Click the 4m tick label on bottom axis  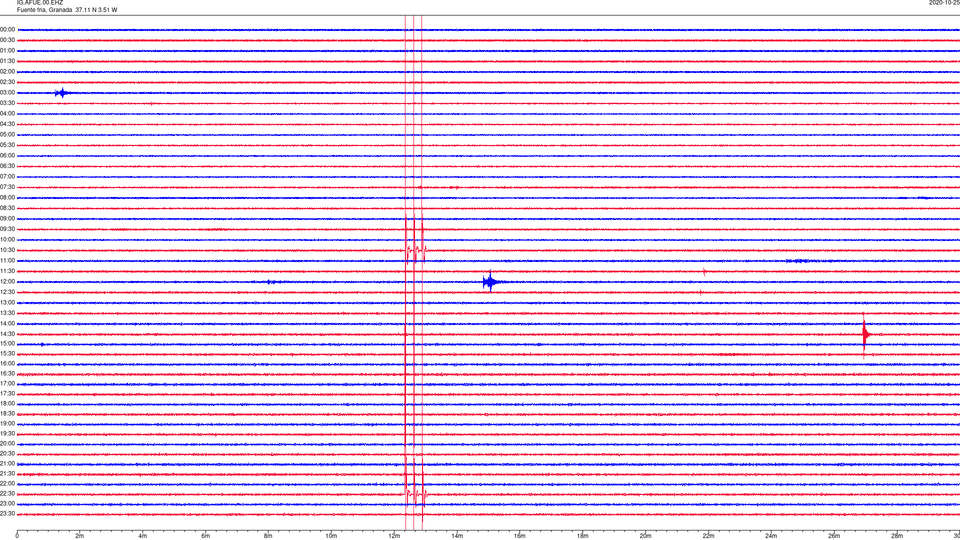coord(143,536)
